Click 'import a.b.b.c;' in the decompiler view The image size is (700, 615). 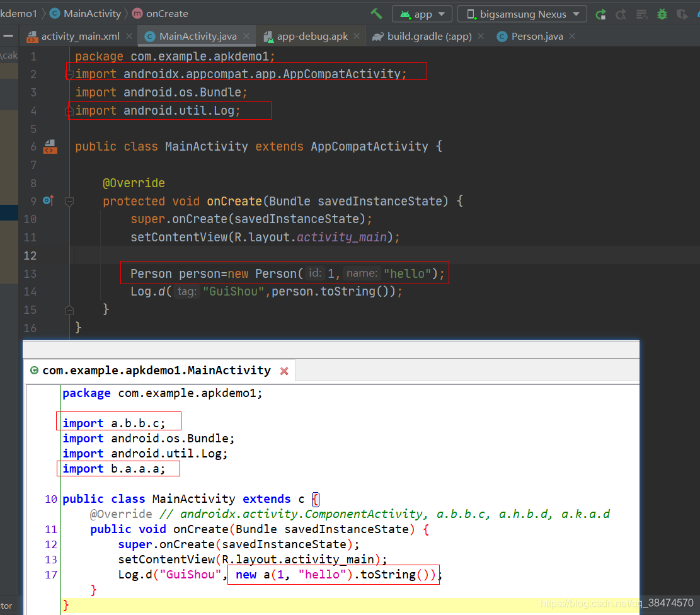click(114, 423)
